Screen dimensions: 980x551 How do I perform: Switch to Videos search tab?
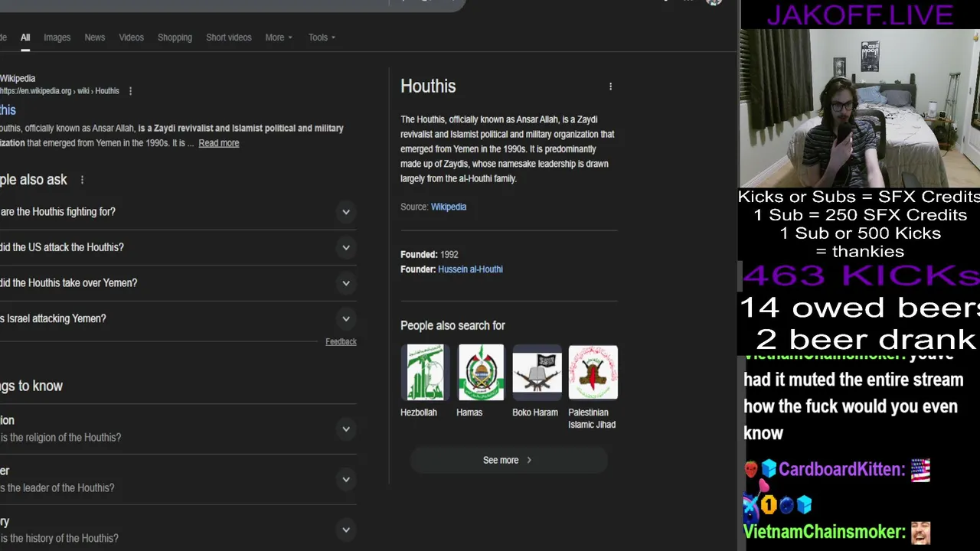click(131, 37)
